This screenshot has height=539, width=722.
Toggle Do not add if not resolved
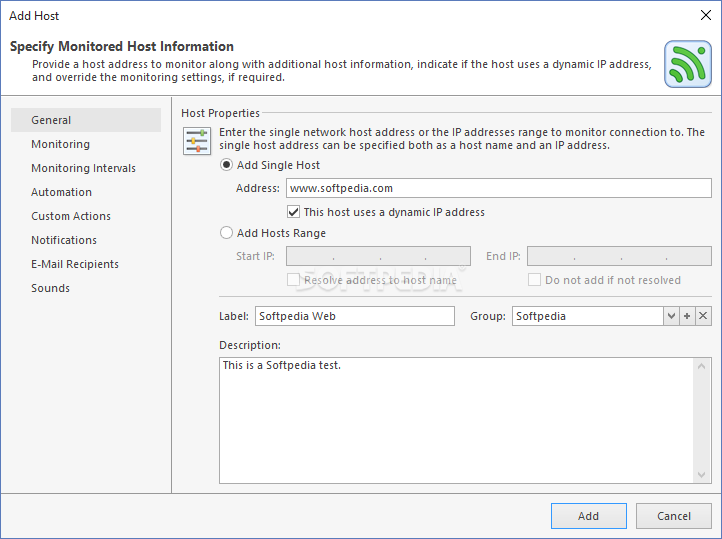[534, 280]
